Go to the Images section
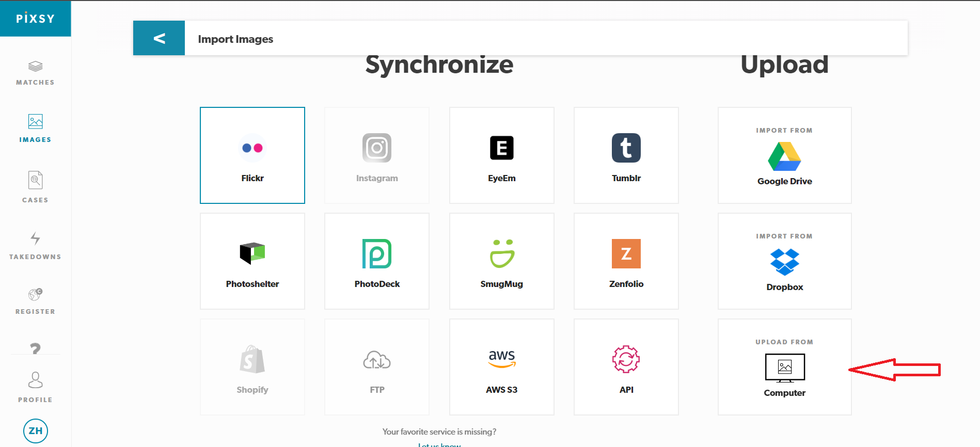 [x=35, y=129]
